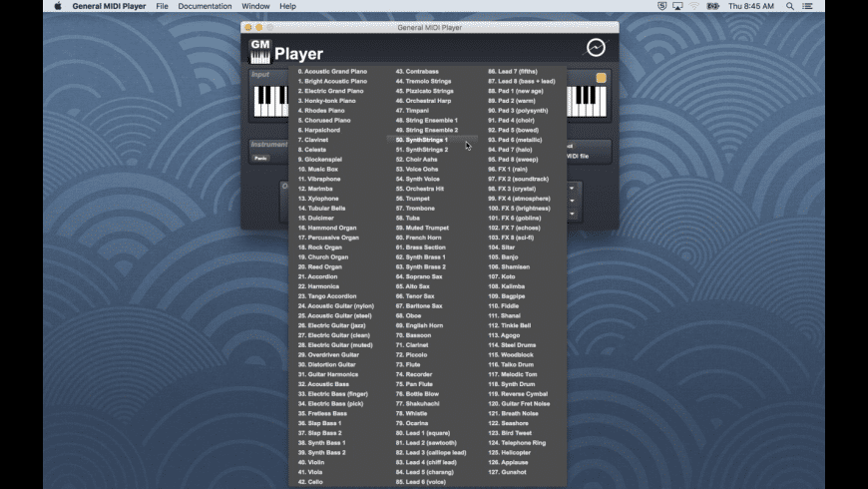Click the AirPlay display icon

pyautogui.click(x=677, y=6)
